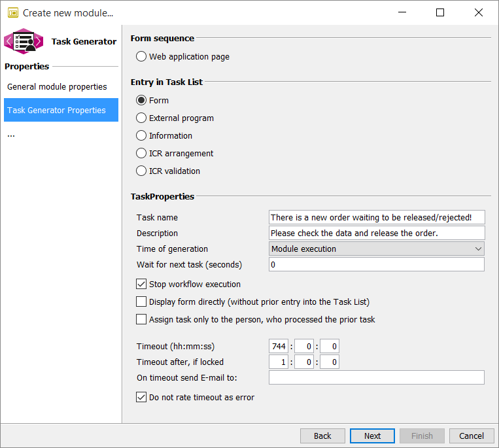The height and width of the screenshot is (448, 499).
Task: Open General module properties page
Action: 57,87
